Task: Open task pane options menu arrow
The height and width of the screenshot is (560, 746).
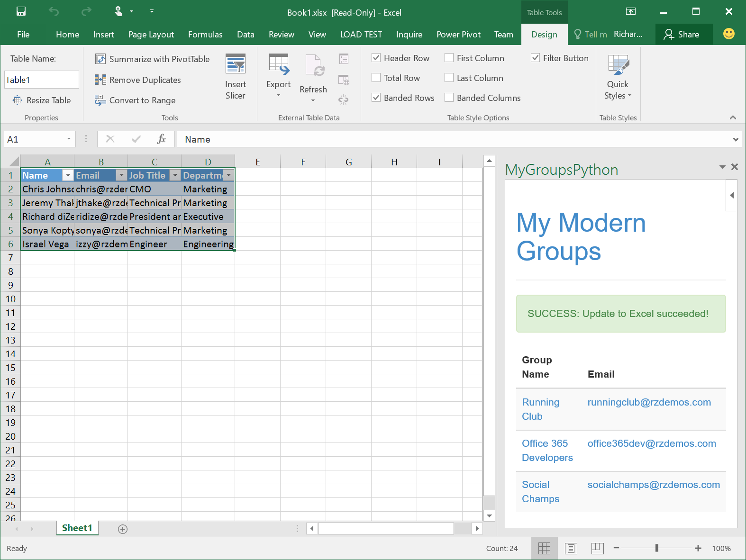Action: point(722,167)
